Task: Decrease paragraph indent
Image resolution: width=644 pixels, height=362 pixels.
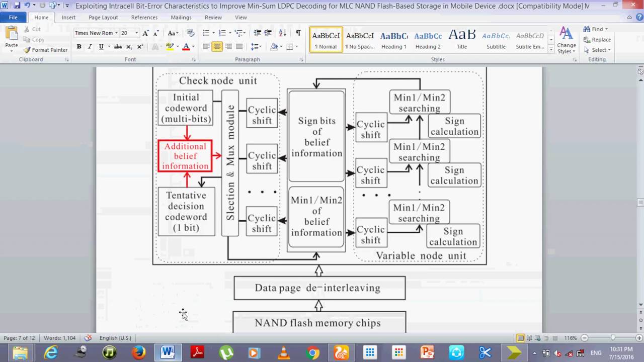Action: tap(257, 33)
